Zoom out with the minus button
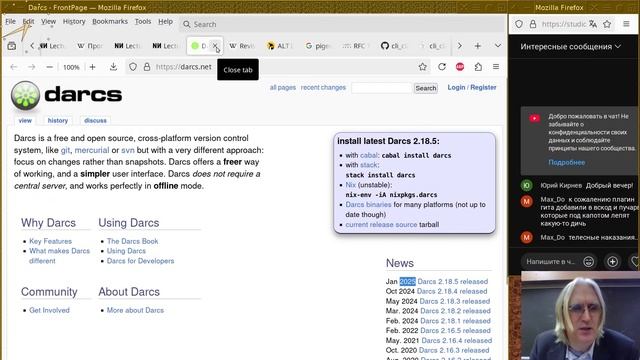640x360 pixels. pyautogui.click(x=49, y=67)
